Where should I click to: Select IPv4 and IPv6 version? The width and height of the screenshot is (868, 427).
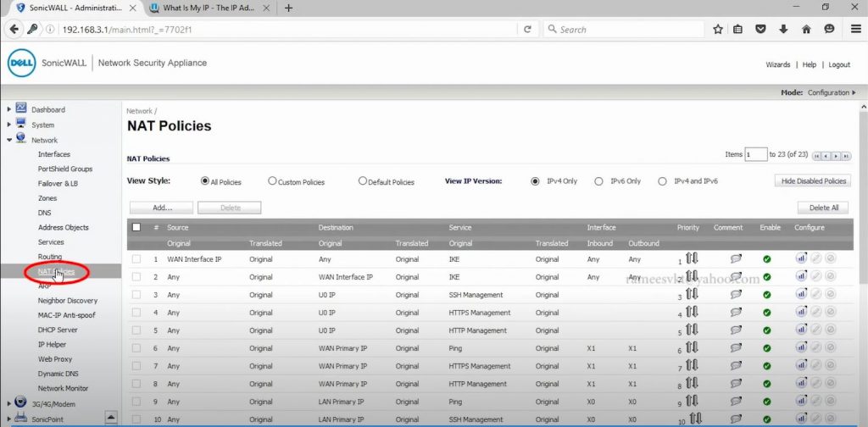click(x=662, y=180)
